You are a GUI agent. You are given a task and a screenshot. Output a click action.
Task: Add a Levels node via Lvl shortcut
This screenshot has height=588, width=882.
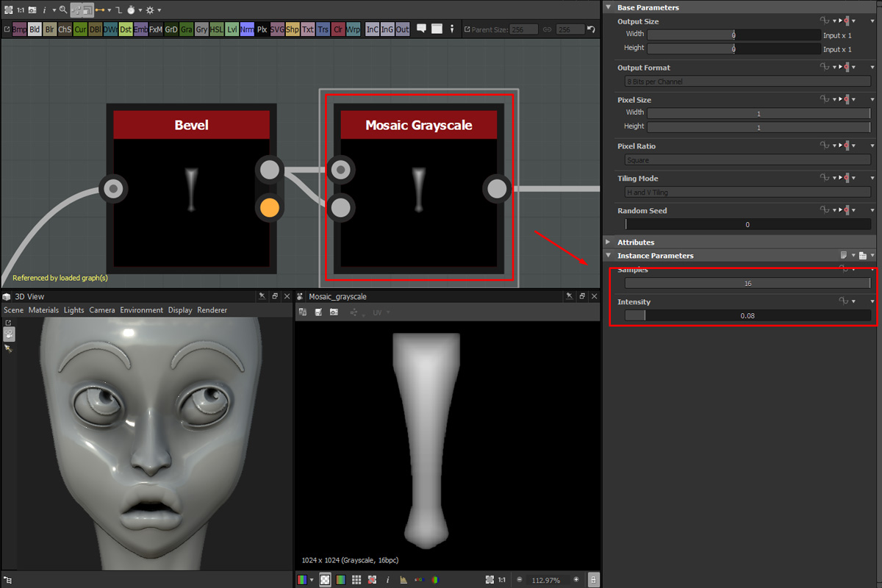coord(232,29)
